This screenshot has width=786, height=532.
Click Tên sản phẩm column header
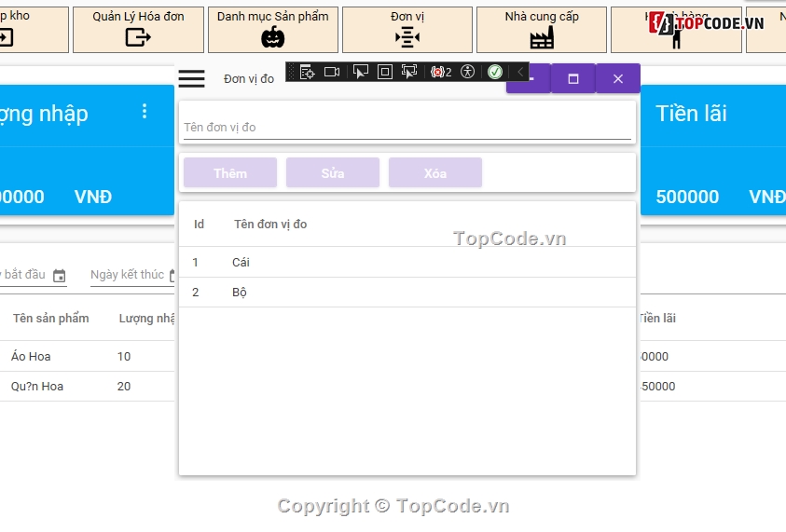coord(50,318)
